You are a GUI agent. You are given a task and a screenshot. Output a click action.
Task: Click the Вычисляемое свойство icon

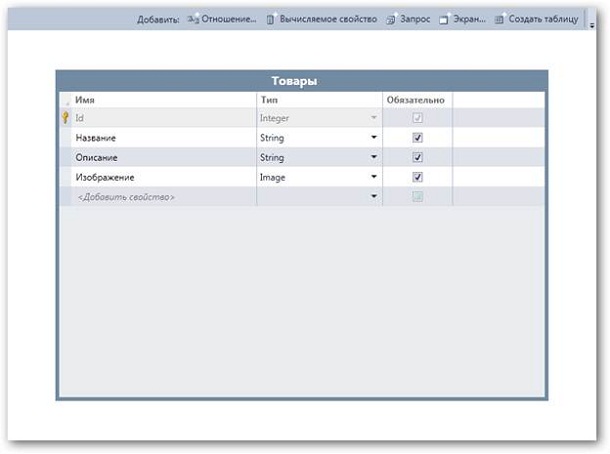271,19
